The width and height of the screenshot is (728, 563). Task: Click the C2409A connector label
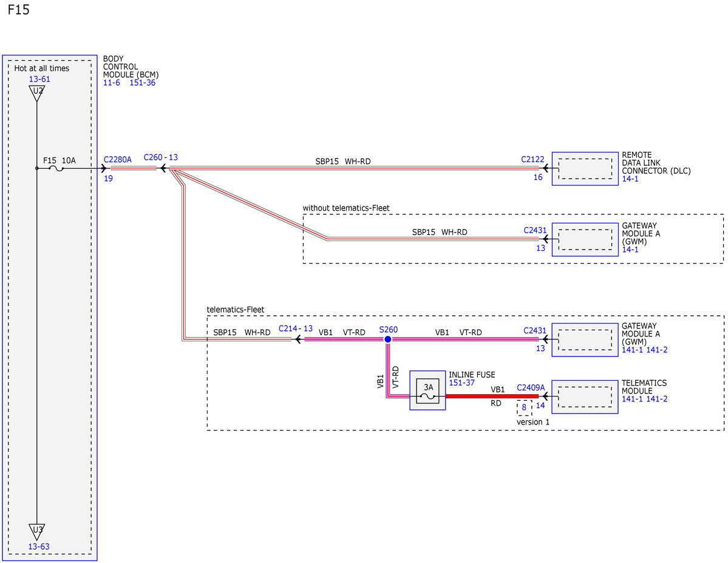point(531,387)
